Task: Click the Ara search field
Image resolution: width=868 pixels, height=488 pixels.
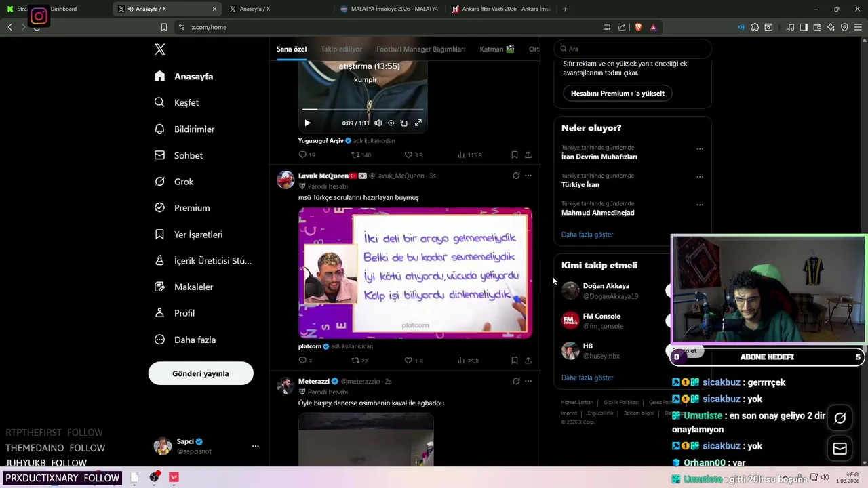Action: (633, 49)
